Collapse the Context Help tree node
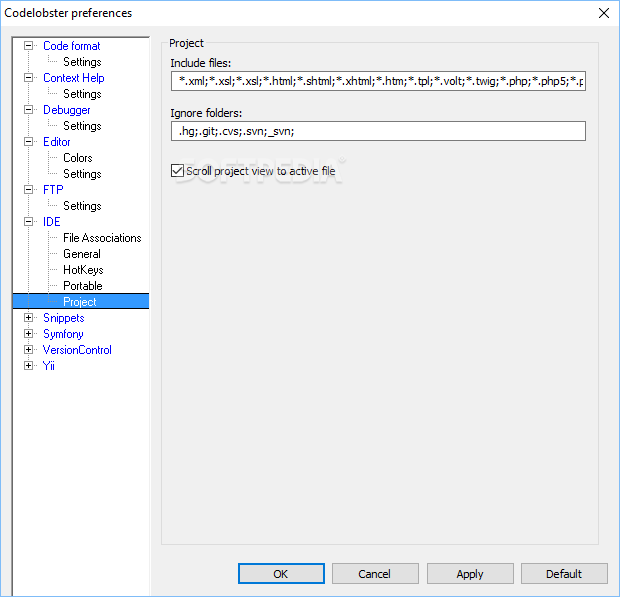 28,78
